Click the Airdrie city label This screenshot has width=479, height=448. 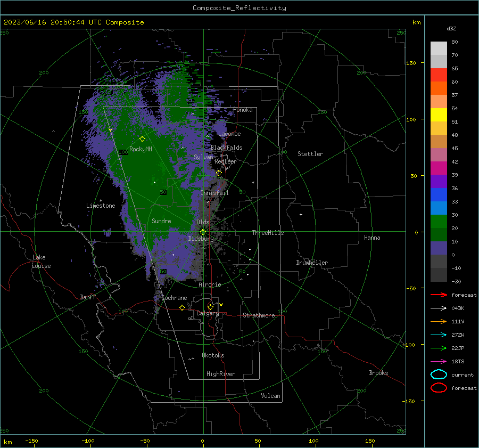[210, 284]
